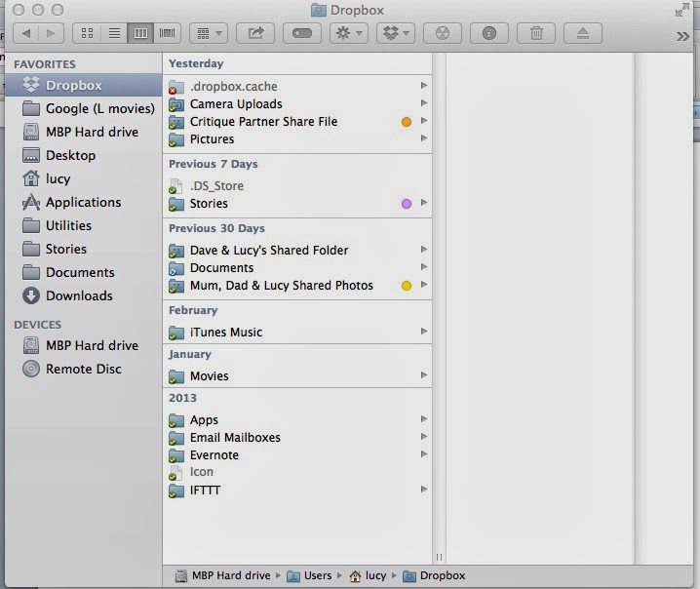
Task: Select the Apps folder
Action: (297, 419)
